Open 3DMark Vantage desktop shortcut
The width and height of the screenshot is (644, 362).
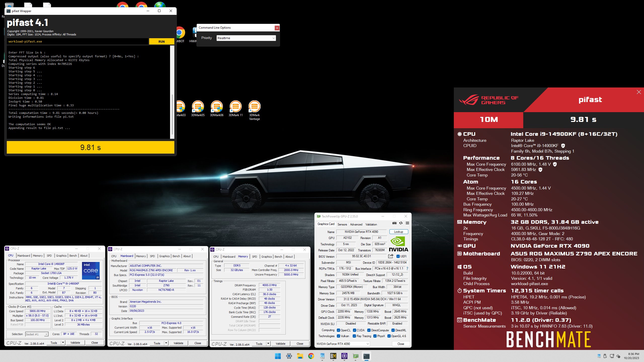tap(254, 111)
